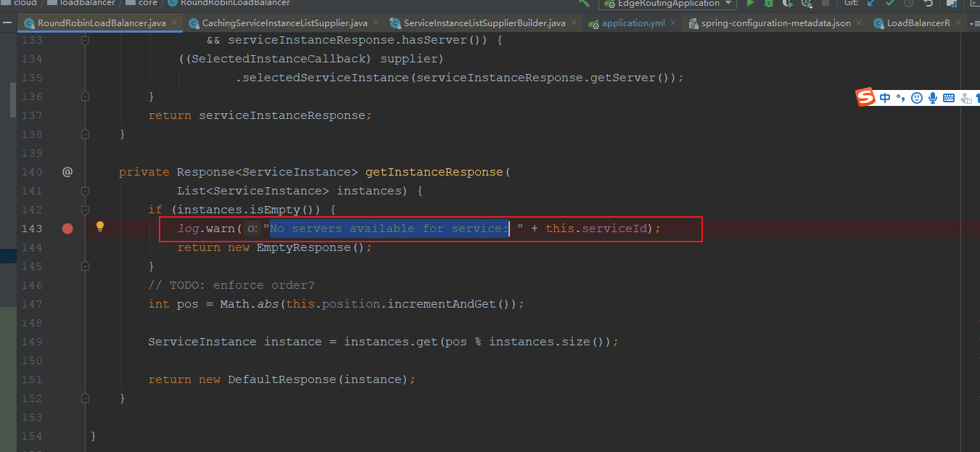
Task: Toggle Sogou punctuation mode icon
Action: point(901,98)
